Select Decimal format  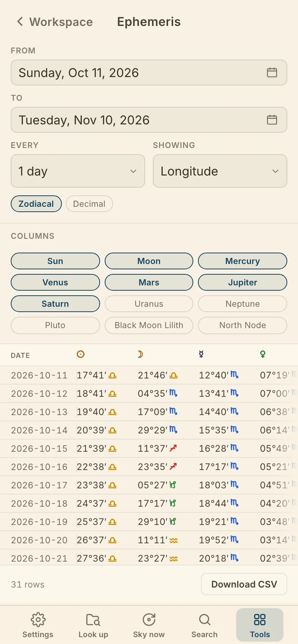[89, 204]
